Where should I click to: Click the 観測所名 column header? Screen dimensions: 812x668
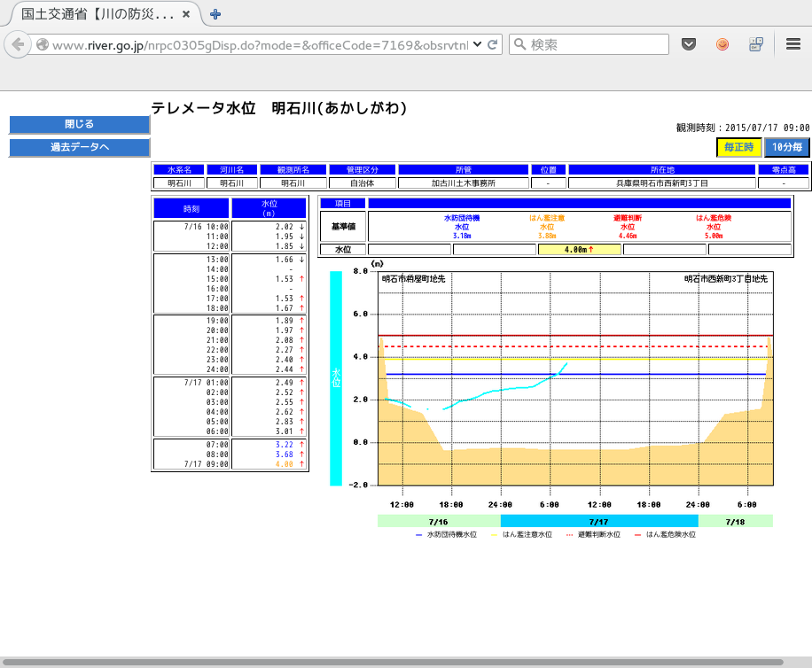[293, 170]
